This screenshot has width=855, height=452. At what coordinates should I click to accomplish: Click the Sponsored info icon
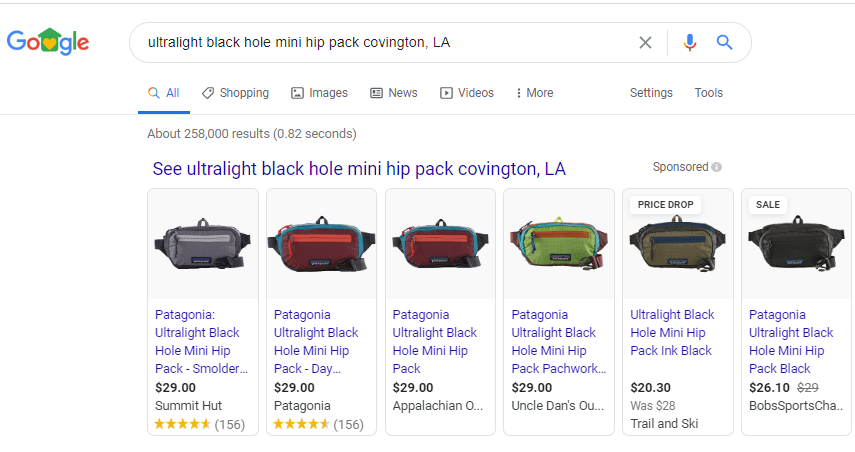716,167
